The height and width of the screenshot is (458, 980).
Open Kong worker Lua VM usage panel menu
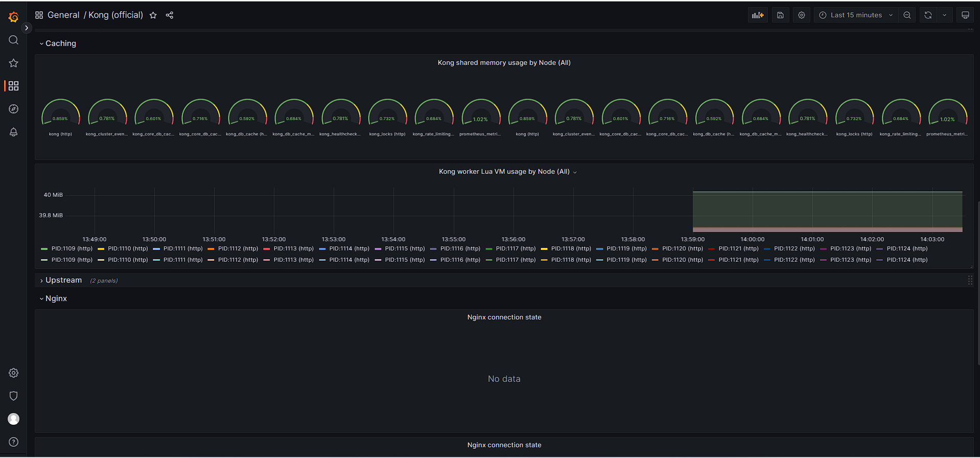point(504,172)
